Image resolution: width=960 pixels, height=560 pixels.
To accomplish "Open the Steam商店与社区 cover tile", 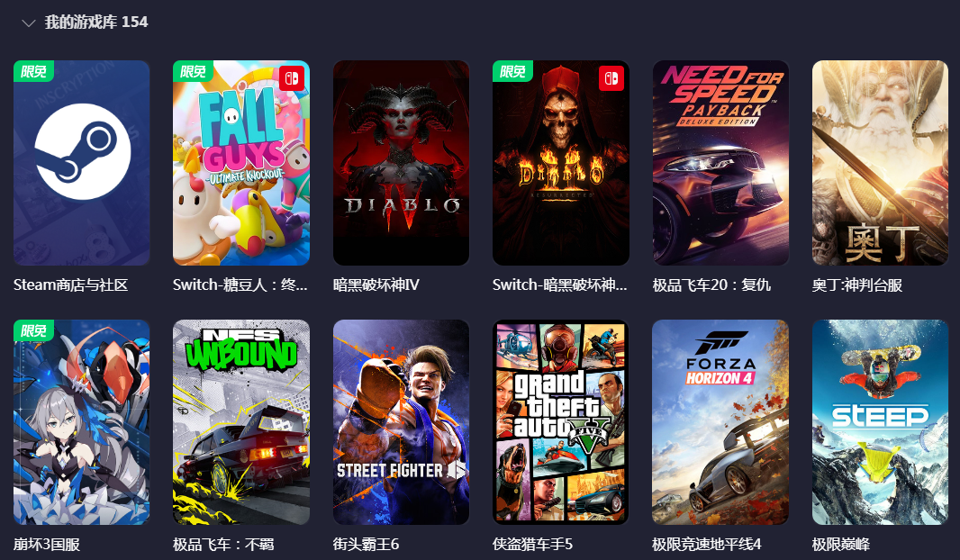I will click(x=81, y=163).
